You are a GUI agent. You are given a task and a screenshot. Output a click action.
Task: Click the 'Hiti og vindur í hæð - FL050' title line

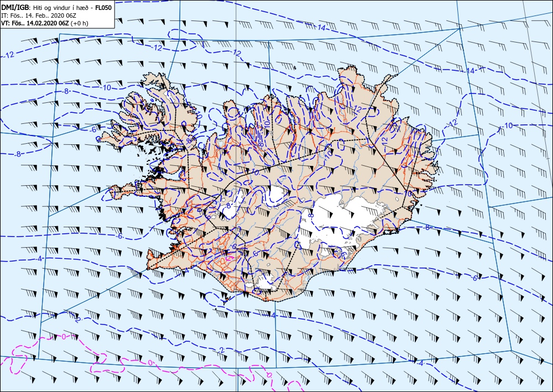point(56,7)
